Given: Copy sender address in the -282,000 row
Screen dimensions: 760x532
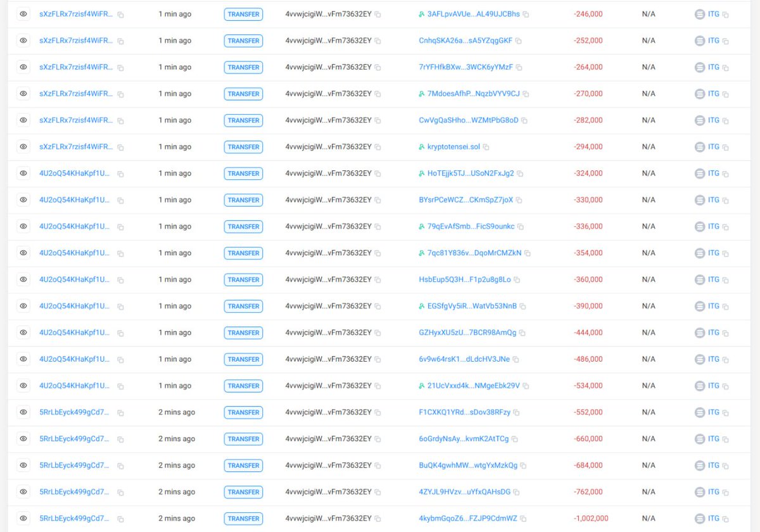Looking at the screenshot, I should 378,121.
